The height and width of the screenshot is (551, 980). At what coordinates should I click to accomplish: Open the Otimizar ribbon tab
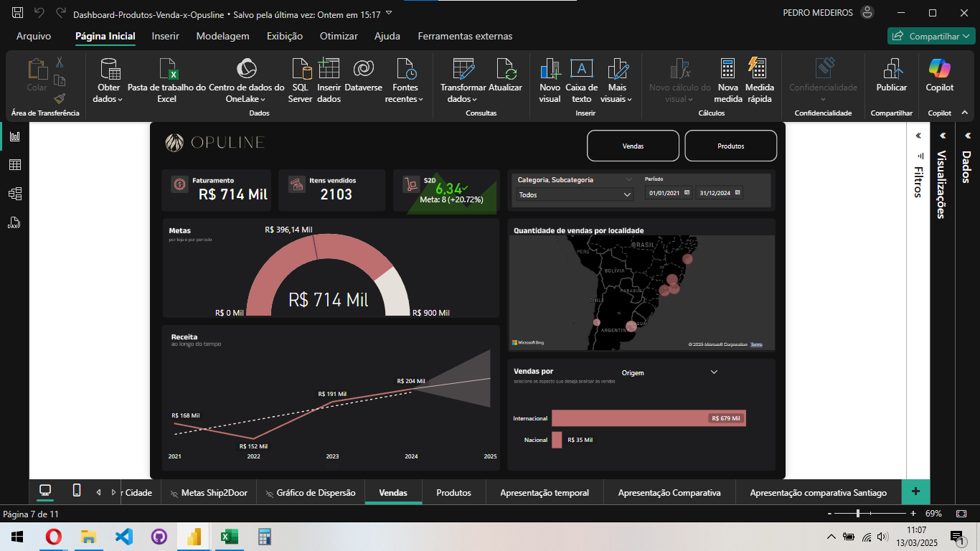(x=339, y=36)
